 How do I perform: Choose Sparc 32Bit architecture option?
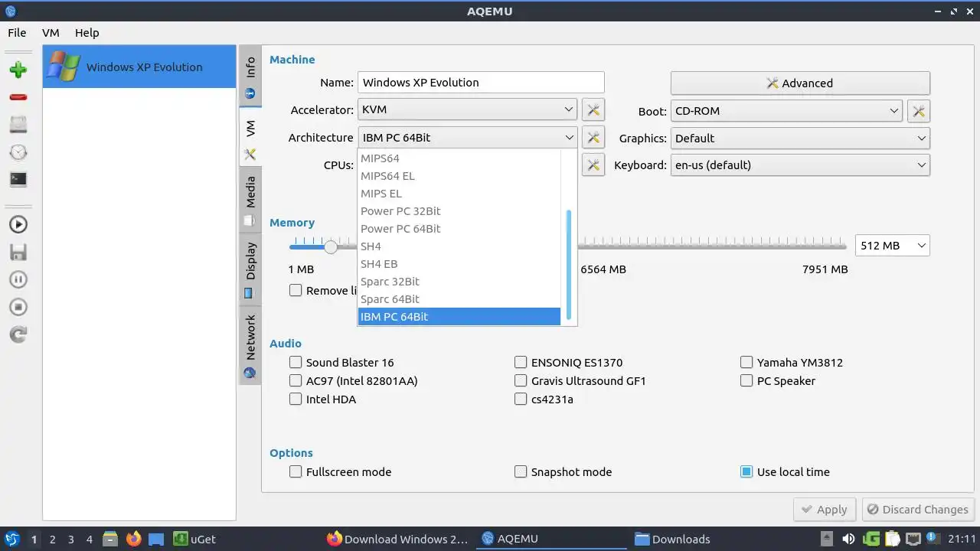[x=459, y=282]
